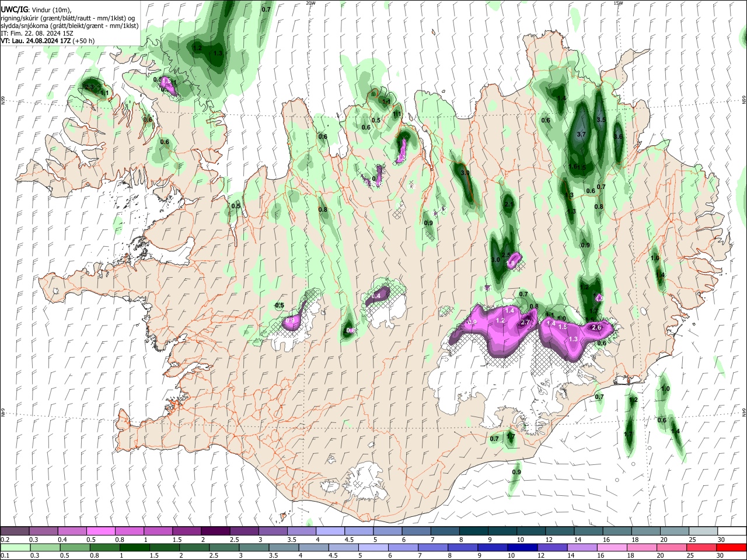
Task: Select the "slydda/snjókoma" legend description line
Action: [x=70, y=26]
